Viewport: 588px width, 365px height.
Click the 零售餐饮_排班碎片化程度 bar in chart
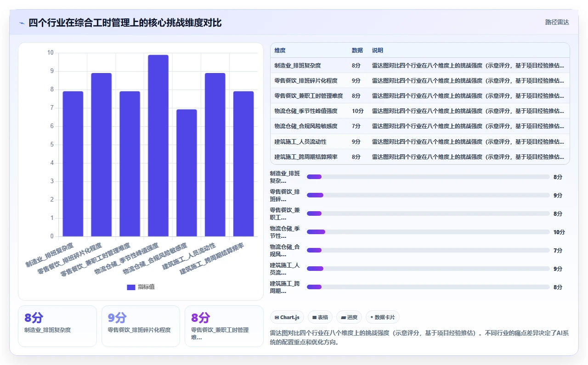[x=102, y=155]
